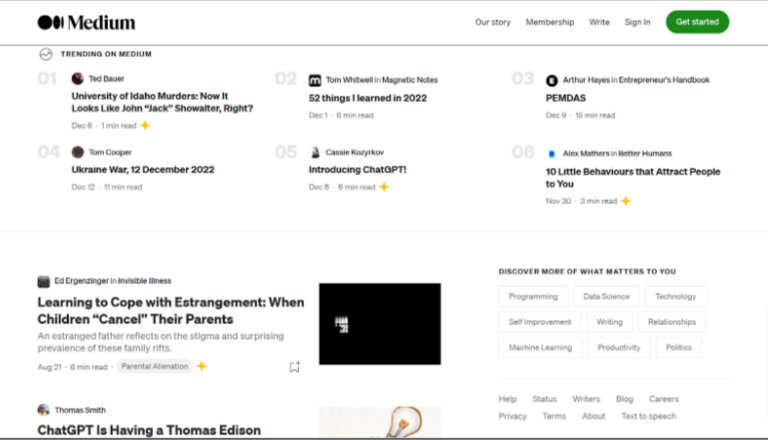This screenshot has width=768, height=440.
Task: Select Write in top navigation
Action: [599, 22]
